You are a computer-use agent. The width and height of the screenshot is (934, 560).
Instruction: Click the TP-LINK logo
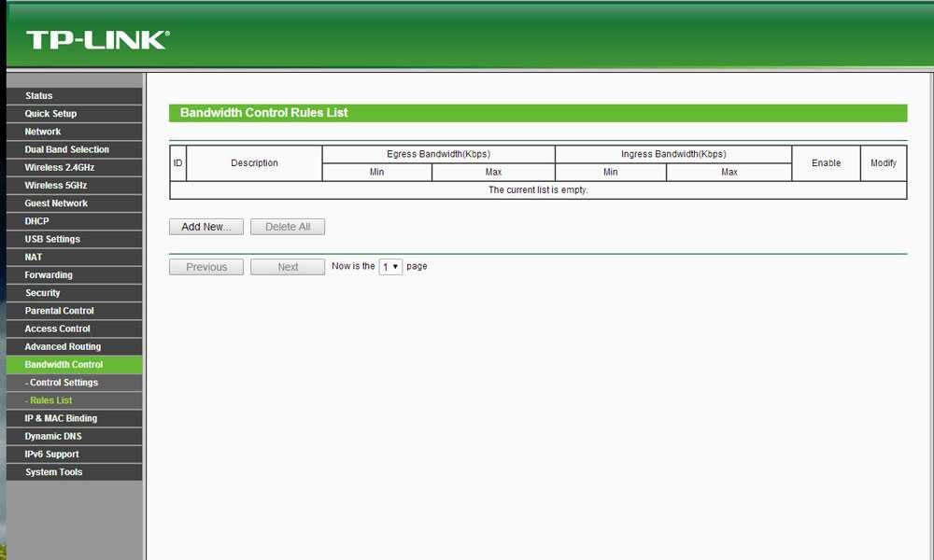pyautogui.click(x=97, y=39)
